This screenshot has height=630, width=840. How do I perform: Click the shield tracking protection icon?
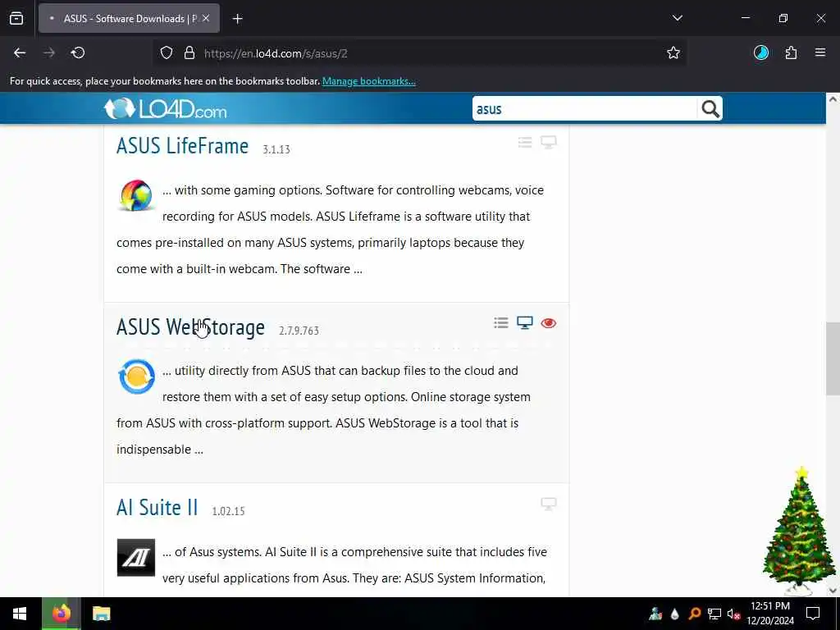tap(167, 53)
